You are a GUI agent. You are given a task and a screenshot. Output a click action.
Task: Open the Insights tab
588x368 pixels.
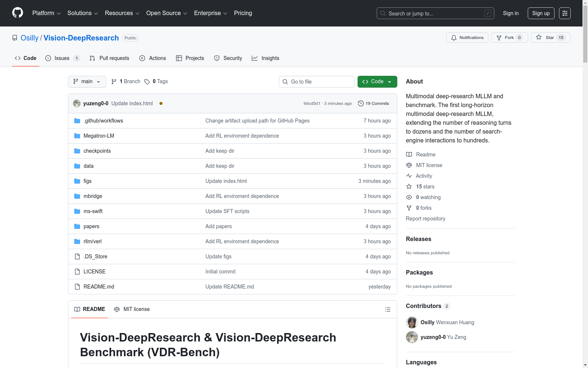coord(266,58)
